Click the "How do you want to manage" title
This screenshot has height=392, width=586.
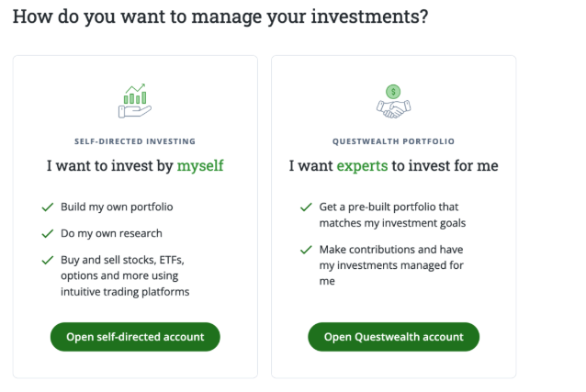220,17
